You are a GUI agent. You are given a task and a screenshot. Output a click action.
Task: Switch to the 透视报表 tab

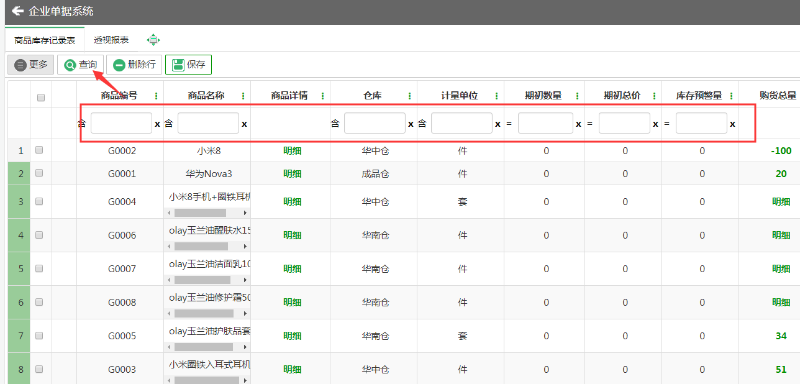click(111, 40)
